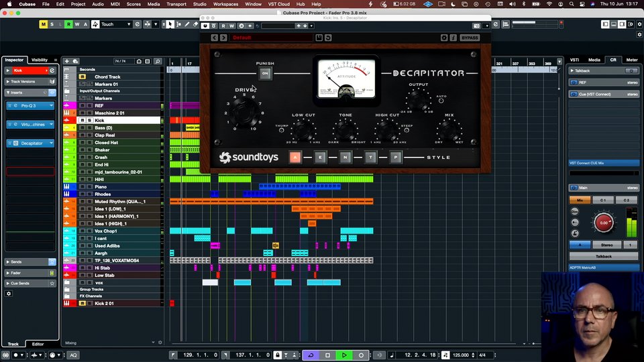Image resolution: width=644 pixels, height=362 pixels.
Task: Click the Record transport button
Action: tap(361, 355)
